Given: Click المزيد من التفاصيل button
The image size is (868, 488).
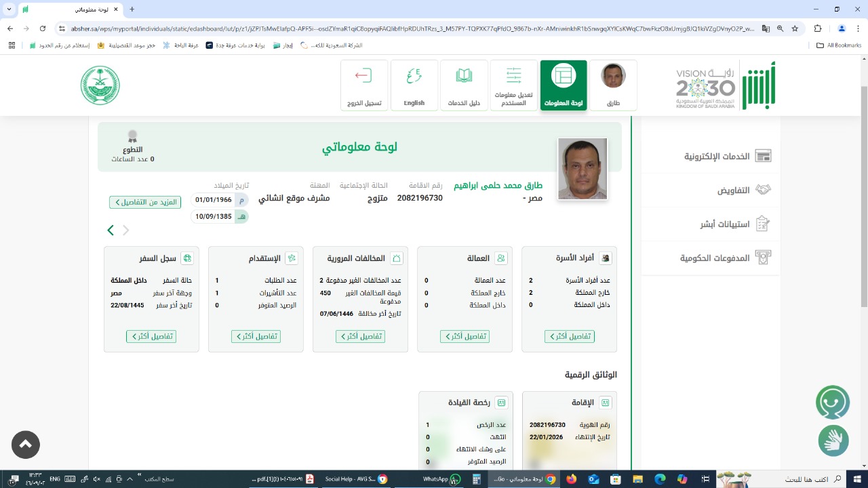Looking at the screenshot, I should coord(144,202).
